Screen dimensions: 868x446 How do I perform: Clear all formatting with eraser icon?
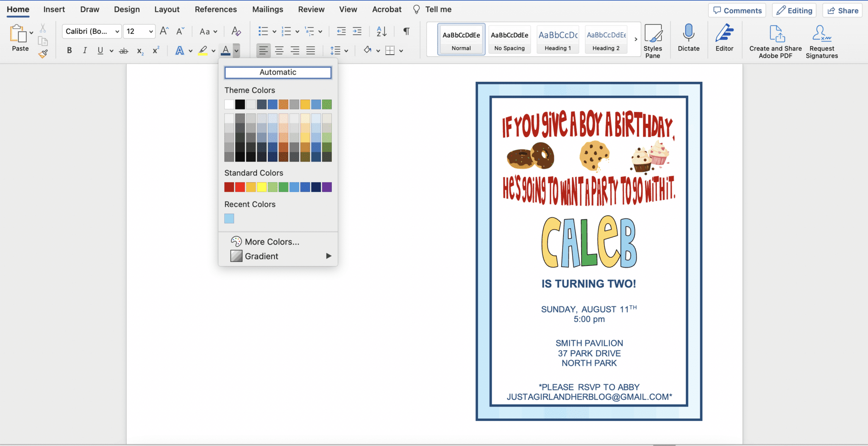[x=236, y=31]
